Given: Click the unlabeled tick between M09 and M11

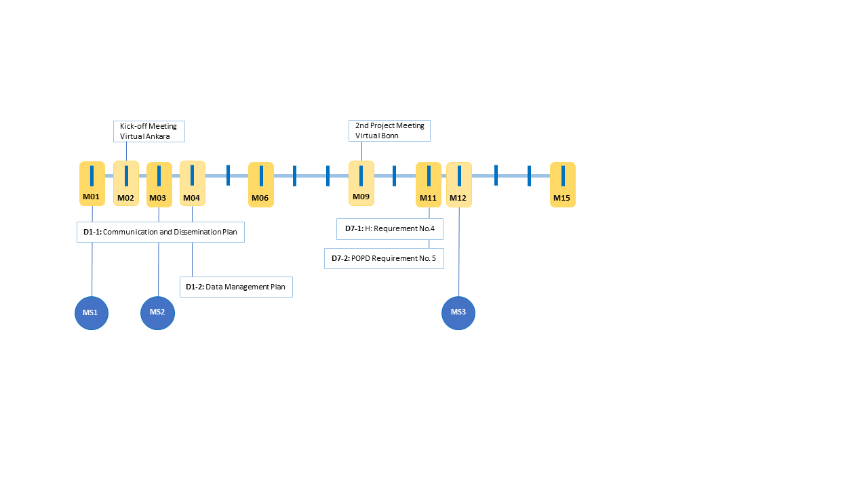Looking at the screenshot, I should coord(394,175).
